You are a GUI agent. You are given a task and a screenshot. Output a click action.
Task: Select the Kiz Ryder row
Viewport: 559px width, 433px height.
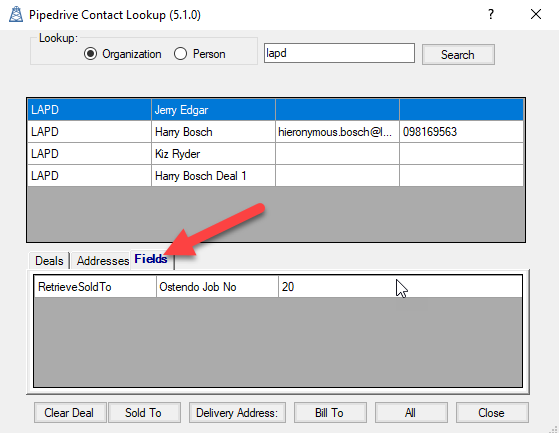(275, 154)
